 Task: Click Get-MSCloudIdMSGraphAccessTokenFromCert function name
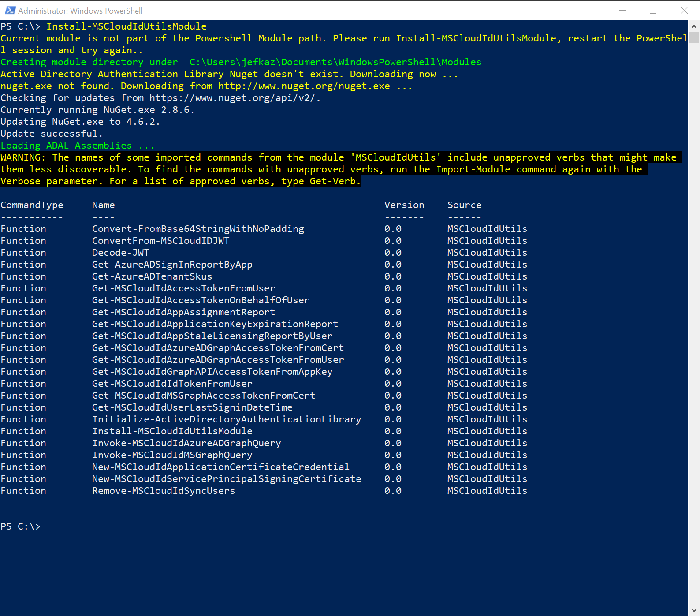pyautogui.click(x=204, y=396)
